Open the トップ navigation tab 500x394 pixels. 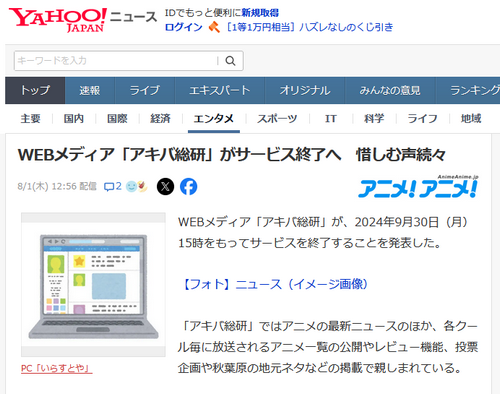click(35, 90)
